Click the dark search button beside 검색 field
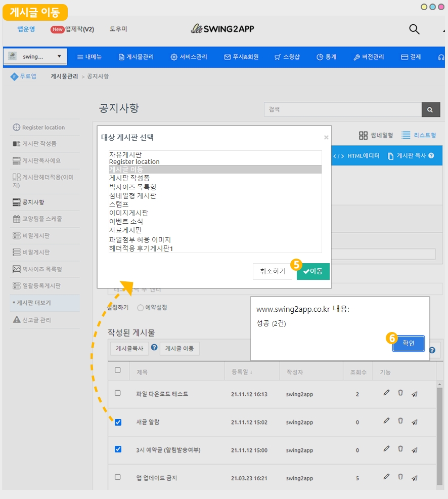Image resolution: width=448 pixels, height=499 pixels. coord(430,109)
